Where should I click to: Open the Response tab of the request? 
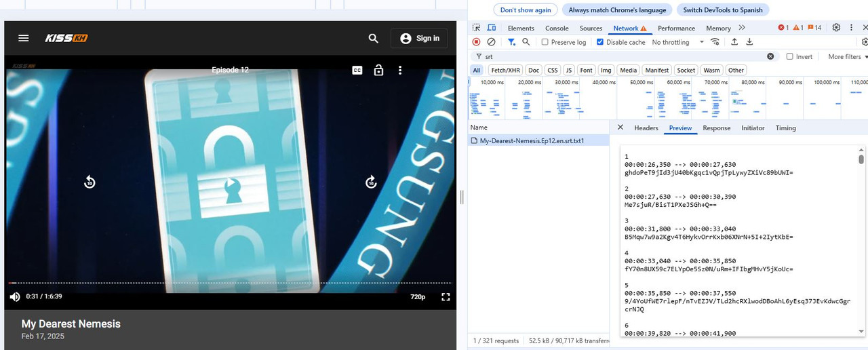click(x=717, y=128)
